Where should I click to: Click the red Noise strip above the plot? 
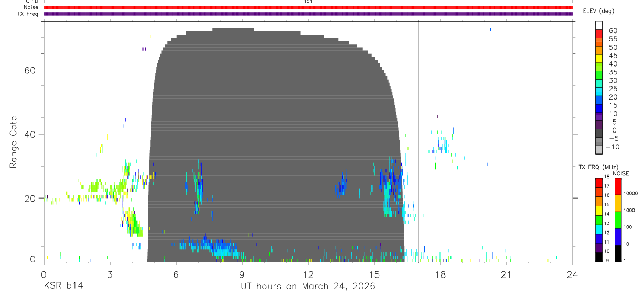click(x=308, y=7)
